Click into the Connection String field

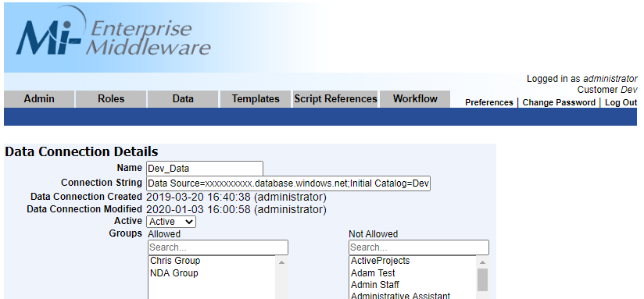(288, 183)
